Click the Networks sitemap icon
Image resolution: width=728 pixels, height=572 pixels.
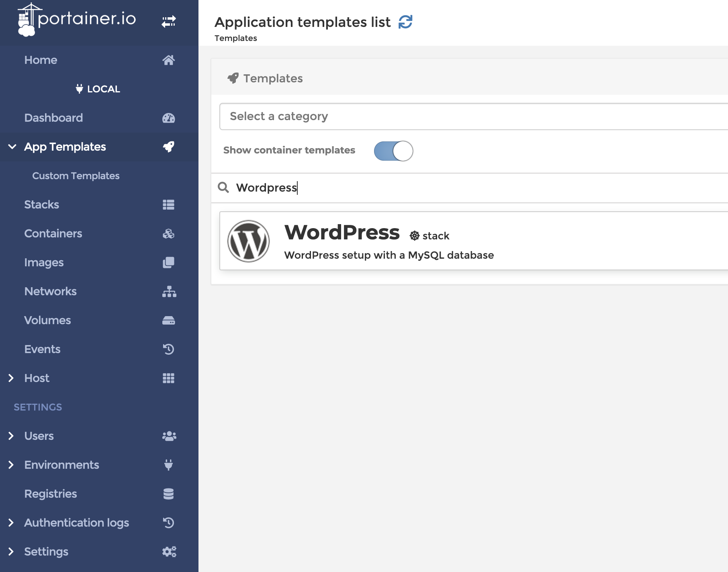pos(169,292)
